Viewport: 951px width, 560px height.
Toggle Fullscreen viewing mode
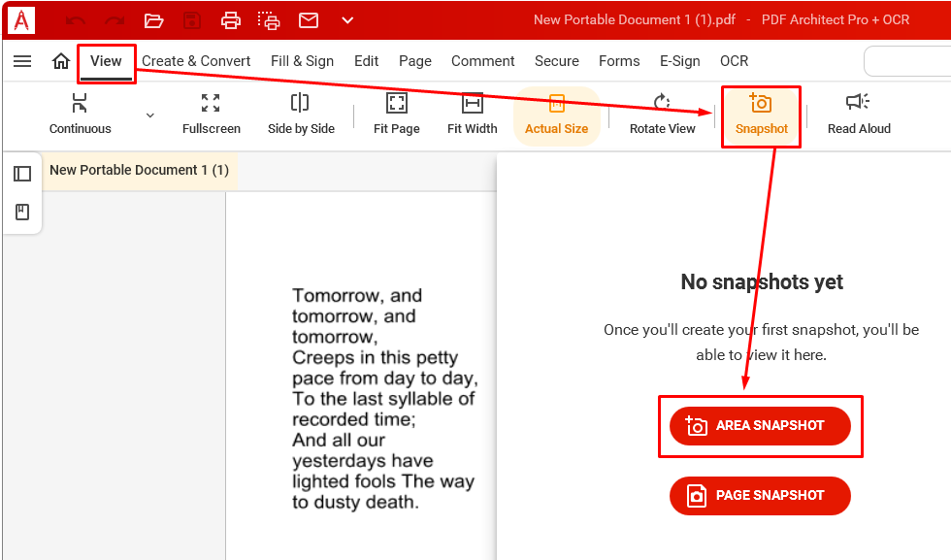click(x=212, y=114)
